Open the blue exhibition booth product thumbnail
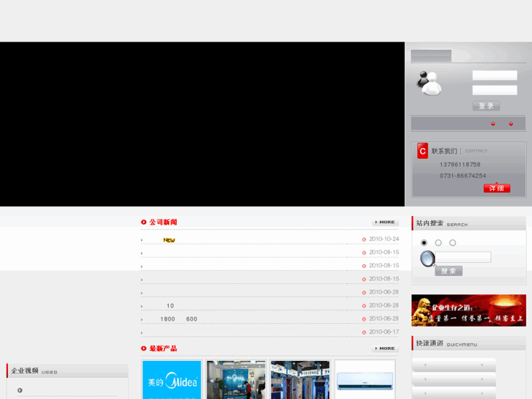 tap(236, 380)
